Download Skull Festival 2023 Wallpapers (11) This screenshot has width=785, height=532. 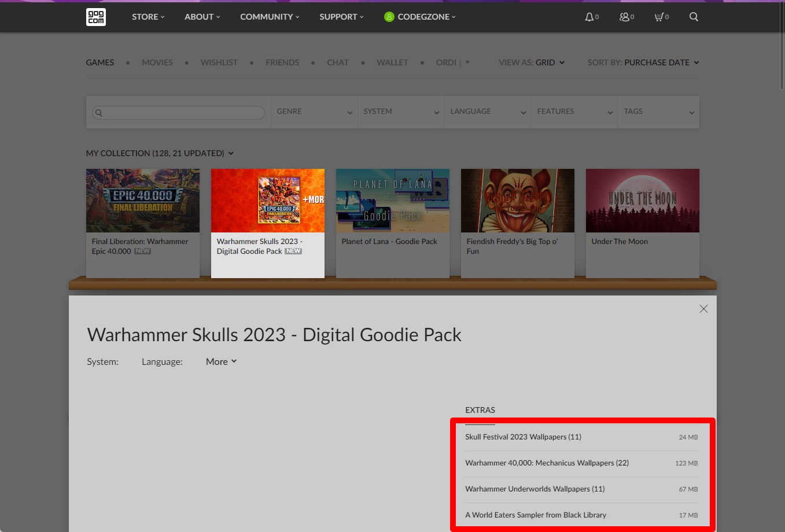pos(581,437)
